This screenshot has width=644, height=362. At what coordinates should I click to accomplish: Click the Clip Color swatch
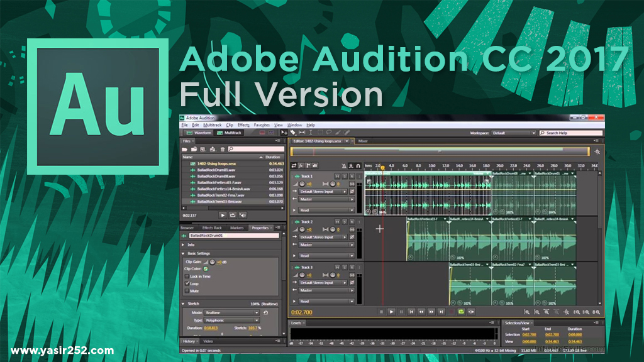click(206, 269)
